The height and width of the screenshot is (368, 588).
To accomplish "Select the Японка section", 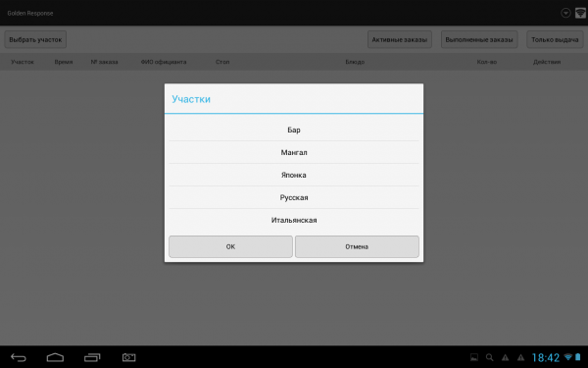I will tap(294, 175).
